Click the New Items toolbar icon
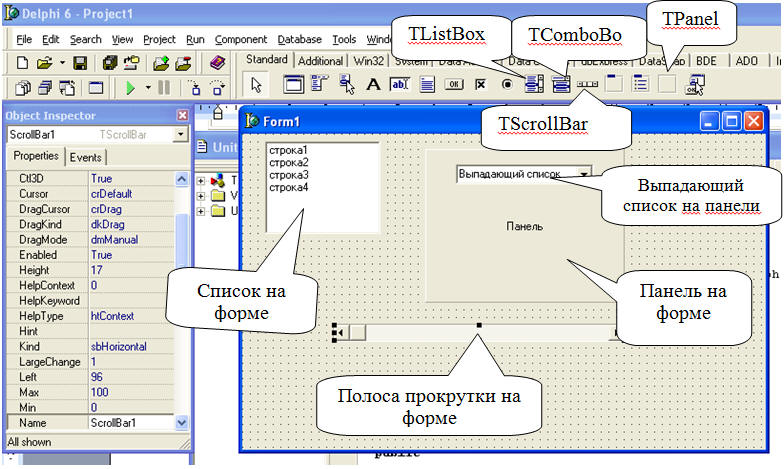 tap(22, 63)
